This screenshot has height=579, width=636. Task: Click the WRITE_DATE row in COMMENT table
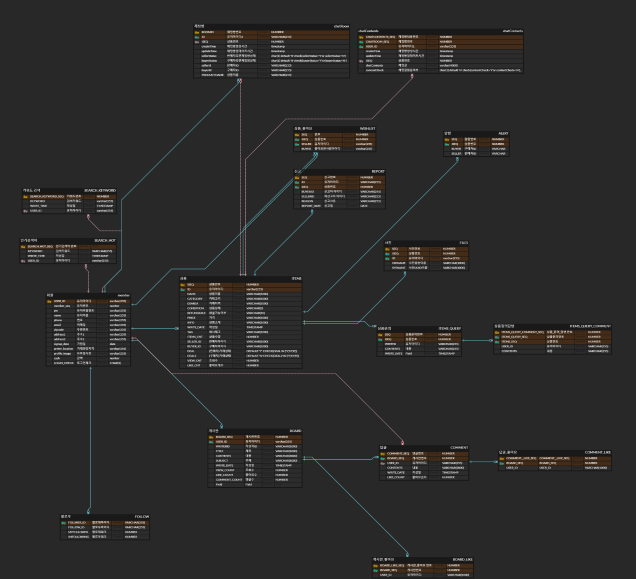tap(424, 473)
